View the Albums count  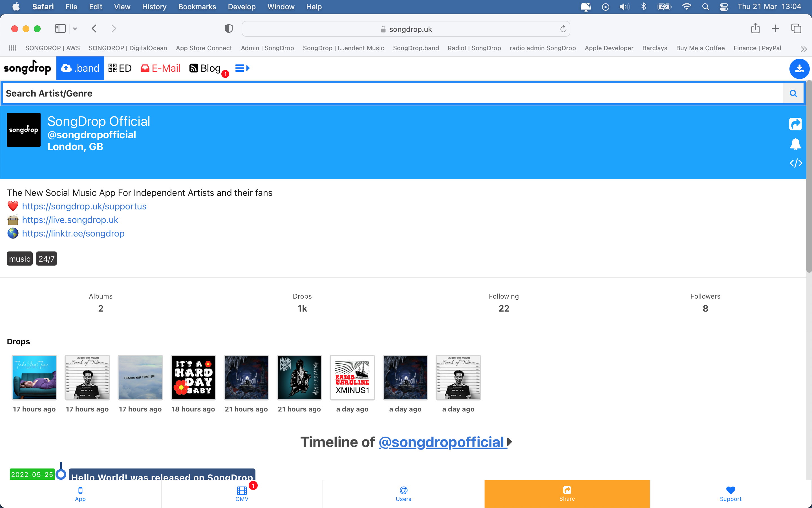coord(101,303)
